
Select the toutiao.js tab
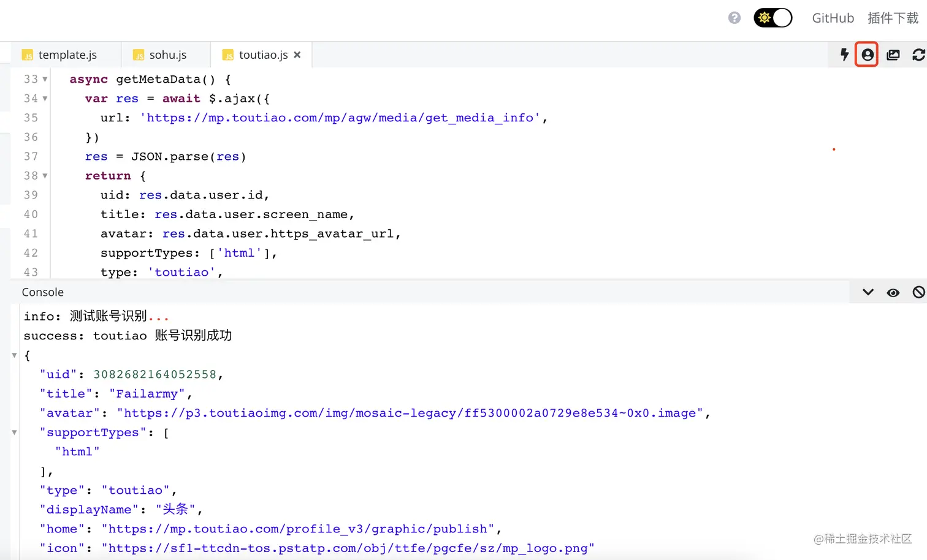click(x=262, y=55)
